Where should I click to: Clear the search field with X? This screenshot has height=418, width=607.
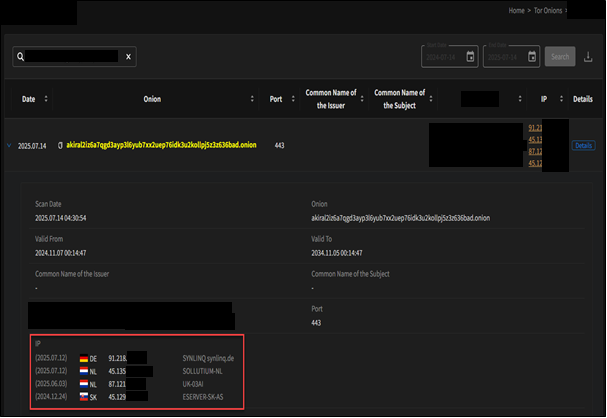coord(128,57)
